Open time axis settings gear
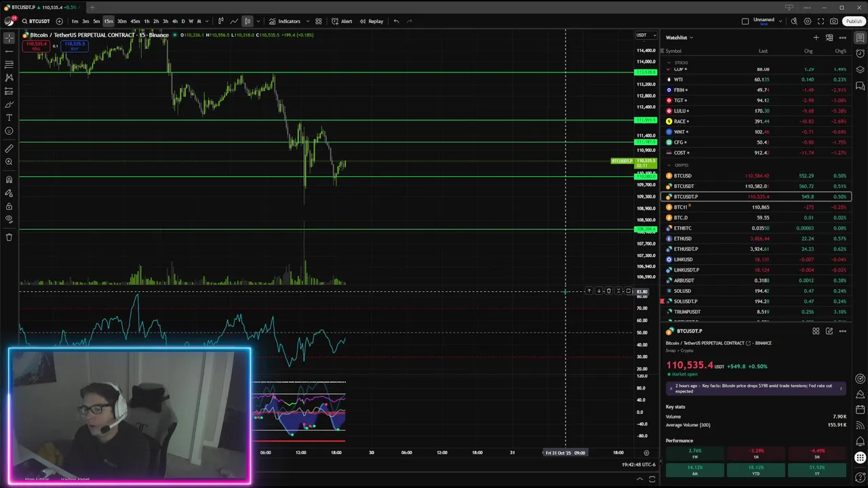Viewport: 868px width, 488px height. [x=646, y=453]
